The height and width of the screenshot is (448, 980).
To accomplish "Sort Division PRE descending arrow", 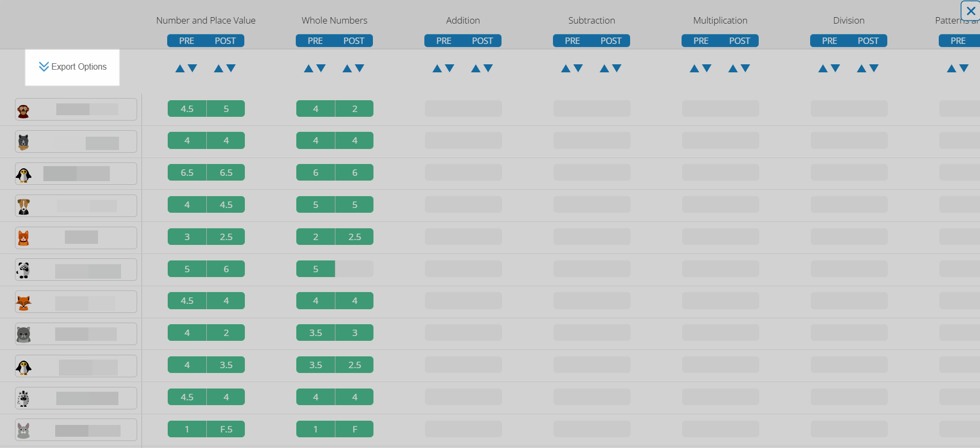I will (835, 68).
